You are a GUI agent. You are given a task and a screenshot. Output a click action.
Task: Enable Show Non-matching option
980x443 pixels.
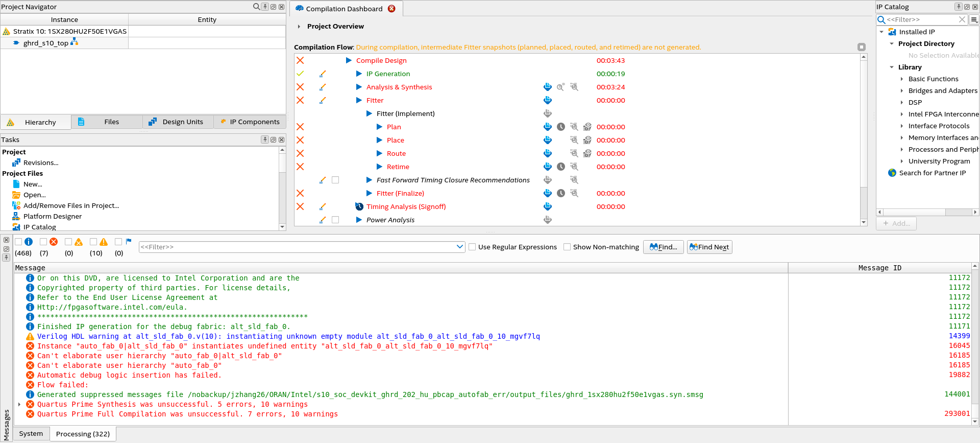click(x=567, y=247)
